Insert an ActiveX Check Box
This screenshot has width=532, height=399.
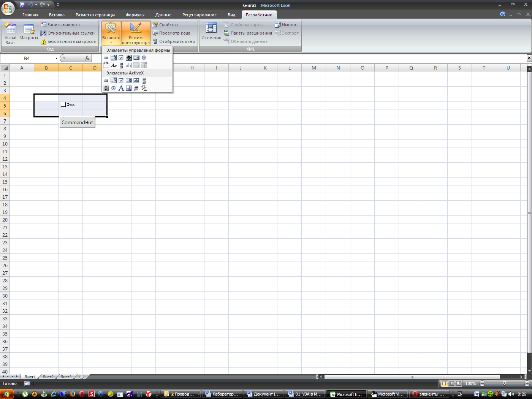pyautogui.click(x=121, y=81)
